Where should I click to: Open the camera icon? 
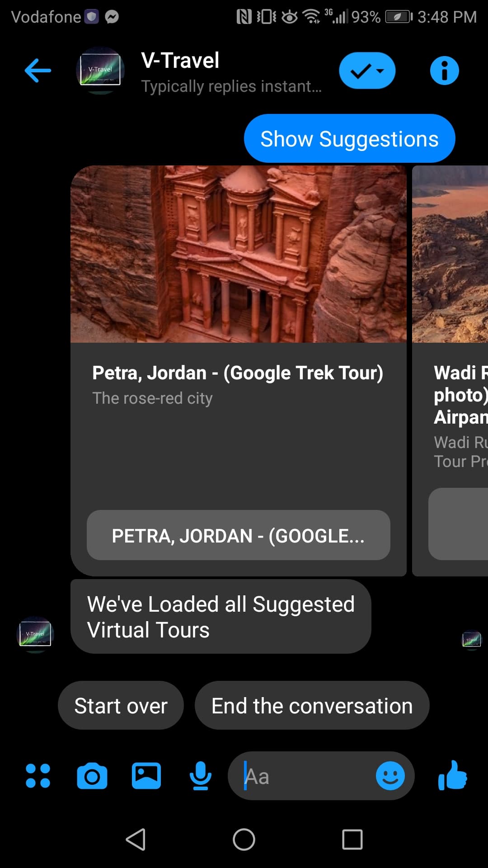tap(92, 776)
